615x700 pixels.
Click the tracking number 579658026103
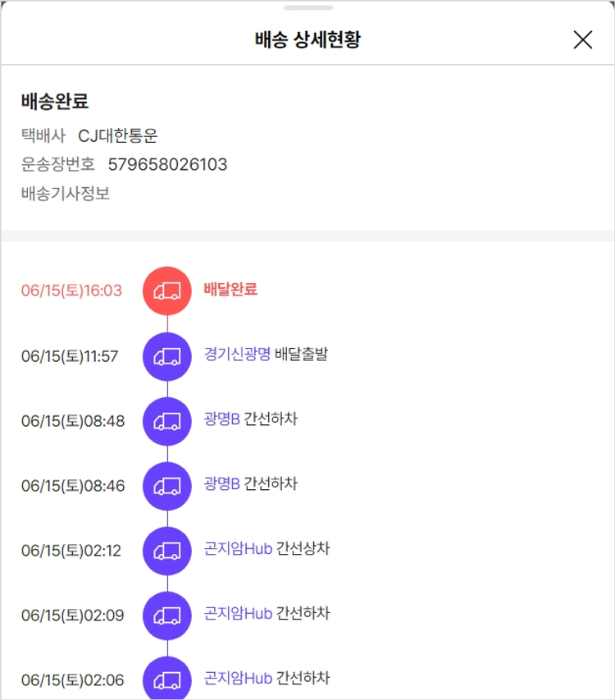167,165
